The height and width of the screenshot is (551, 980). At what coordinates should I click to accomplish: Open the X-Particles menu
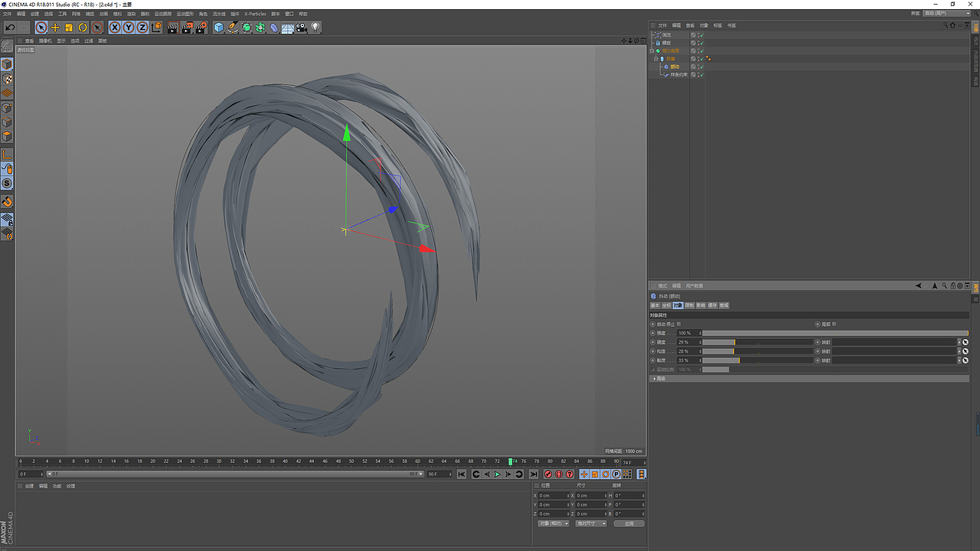tap(255, 14)
